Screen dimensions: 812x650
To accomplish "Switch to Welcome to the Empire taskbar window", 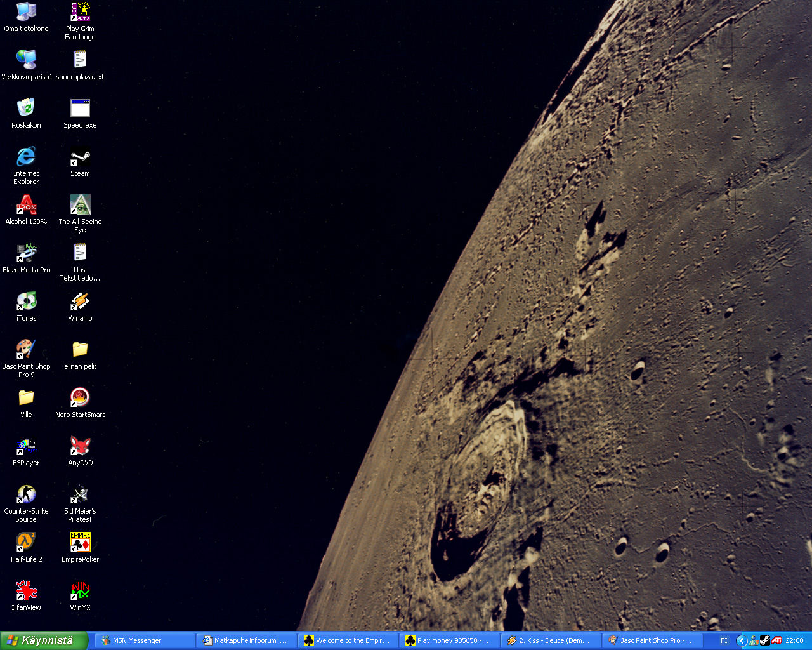I will [x=348, y=640].
